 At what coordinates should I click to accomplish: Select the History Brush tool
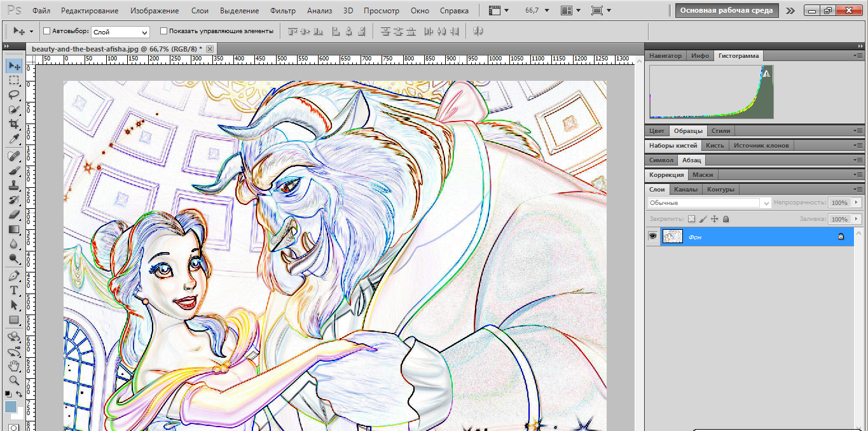[14, 201]
